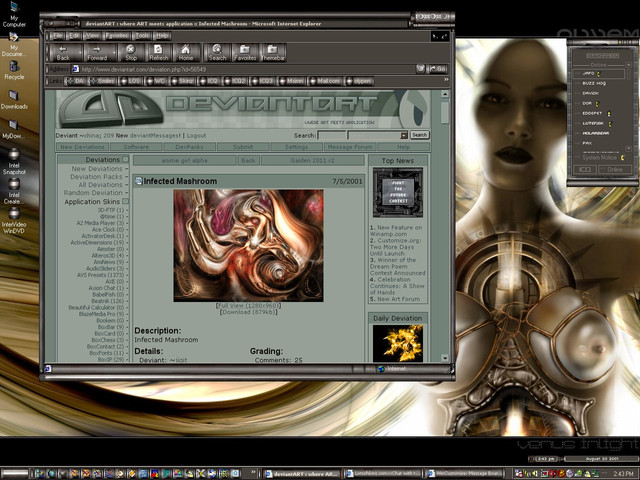Click the Stop loading button
Image resolution: width=640 pixels, height=480 pixels.
point(131,51)
